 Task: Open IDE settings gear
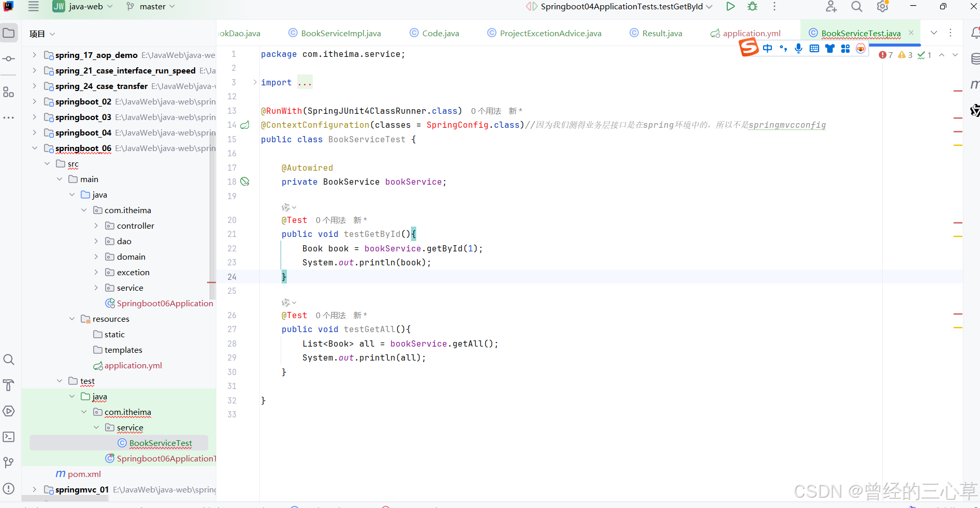point(883,7)
